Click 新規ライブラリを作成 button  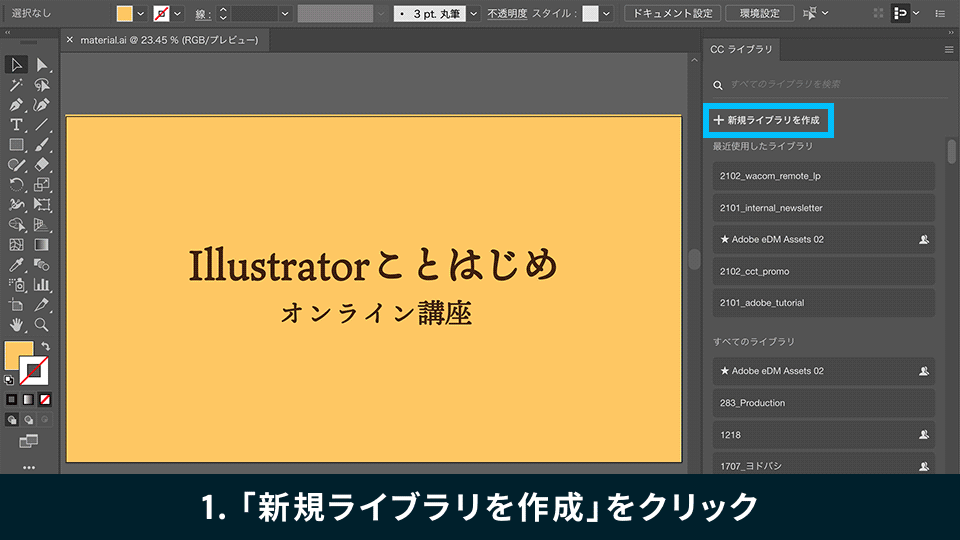(x=767, y=120)
